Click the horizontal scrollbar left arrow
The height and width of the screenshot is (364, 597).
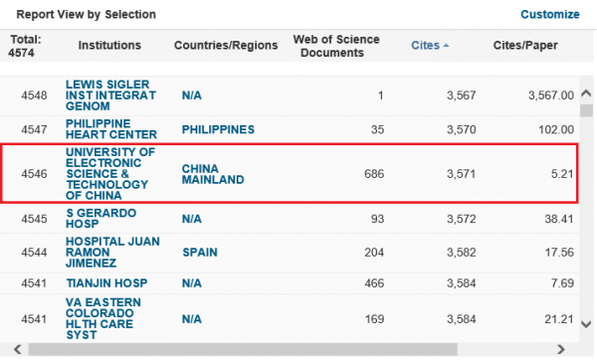tap(18, 349)
